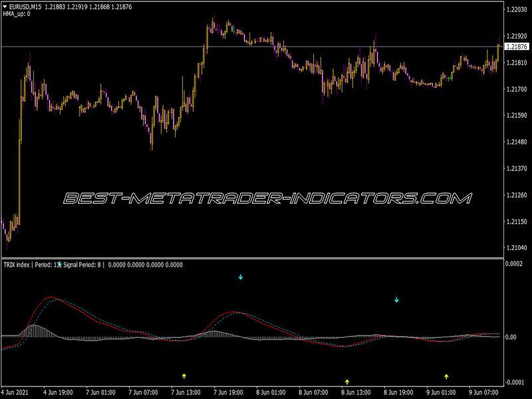
Task: Click the 1.21480 price scale label
Action: click(517, 142)
